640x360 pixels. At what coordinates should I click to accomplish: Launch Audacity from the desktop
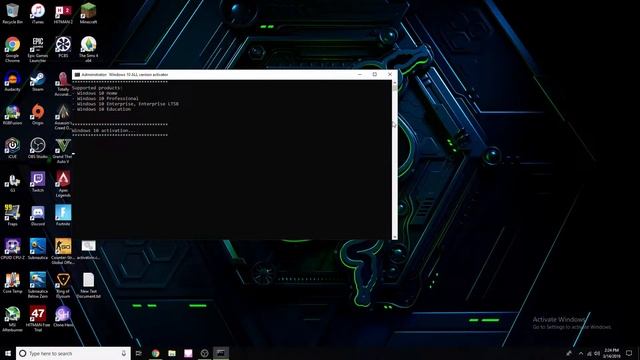(12, 81)
